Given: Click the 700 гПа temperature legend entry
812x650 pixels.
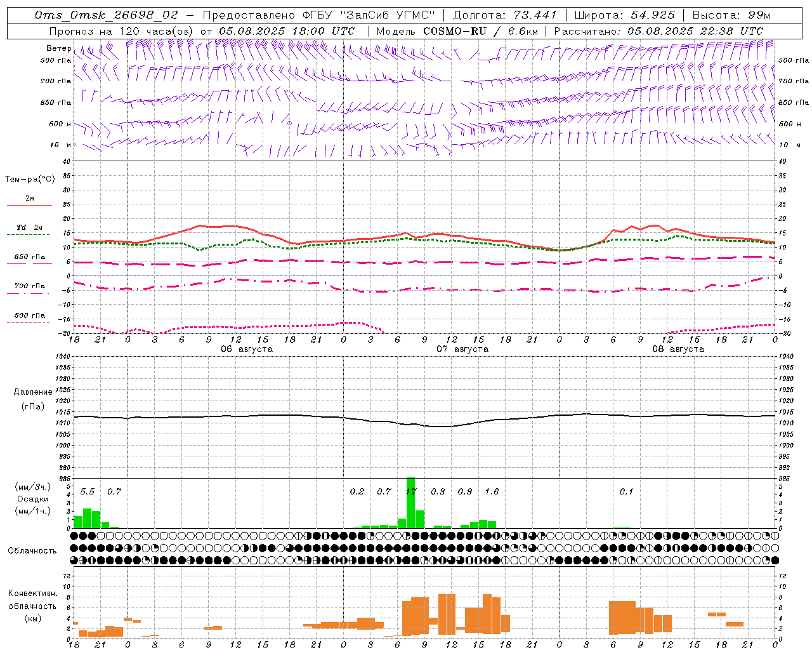Looking at the screenshot, I should [29, 286].
